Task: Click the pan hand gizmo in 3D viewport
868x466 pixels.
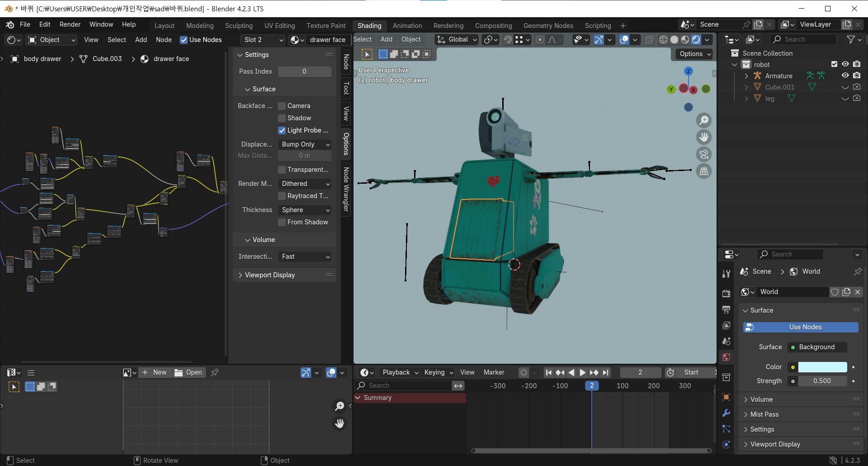Action: [704, 137]
